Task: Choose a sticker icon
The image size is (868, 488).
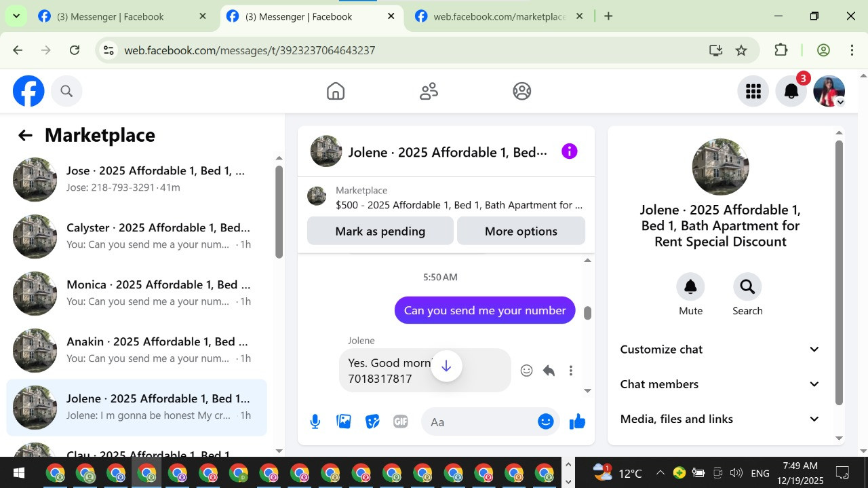Action: coord(372,422)
